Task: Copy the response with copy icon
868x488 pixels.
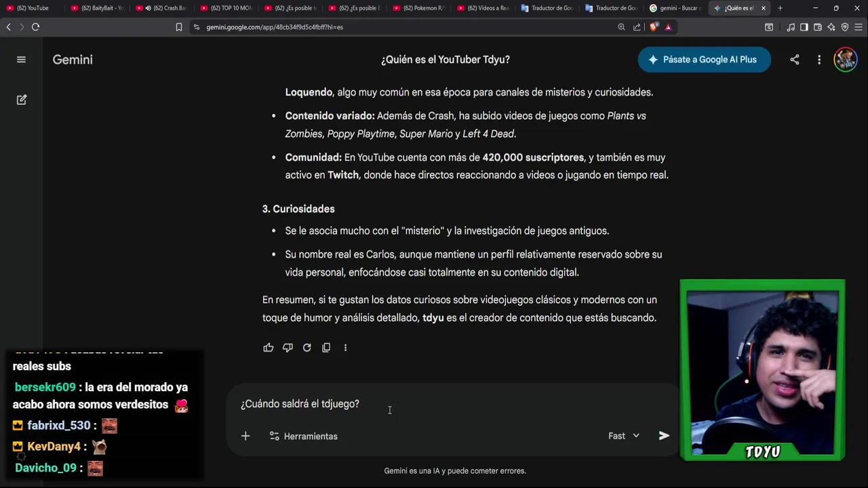Action: tap(326, 348)
